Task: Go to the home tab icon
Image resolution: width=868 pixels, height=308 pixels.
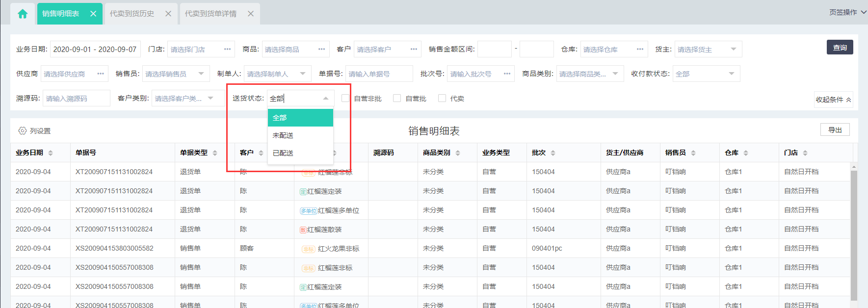Action: (23, 14)
